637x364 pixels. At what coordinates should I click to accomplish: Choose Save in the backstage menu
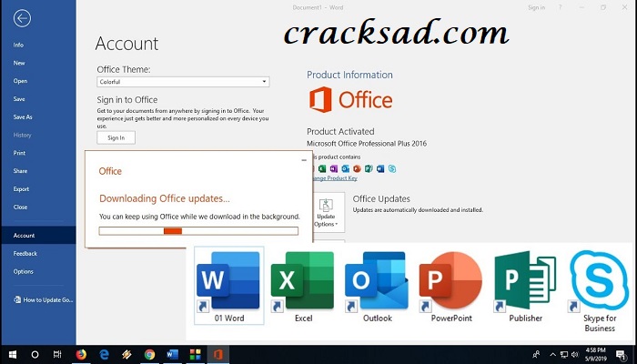[x=19, y=98]
